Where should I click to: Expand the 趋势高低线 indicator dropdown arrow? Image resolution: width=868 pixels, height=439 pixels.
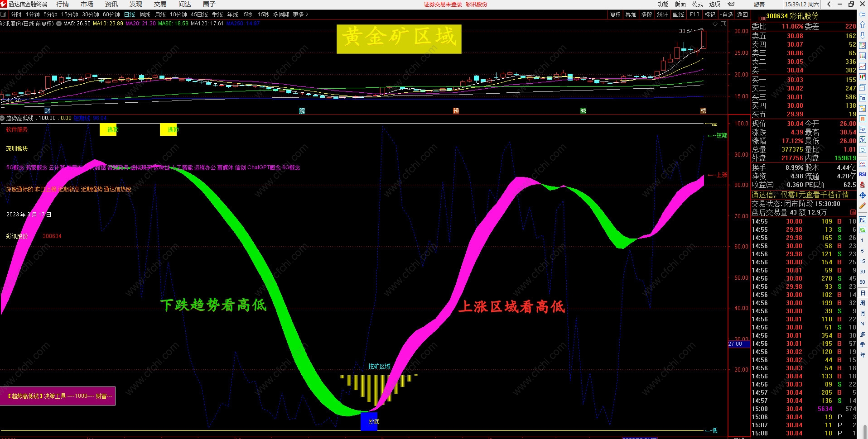click(2, 118)
